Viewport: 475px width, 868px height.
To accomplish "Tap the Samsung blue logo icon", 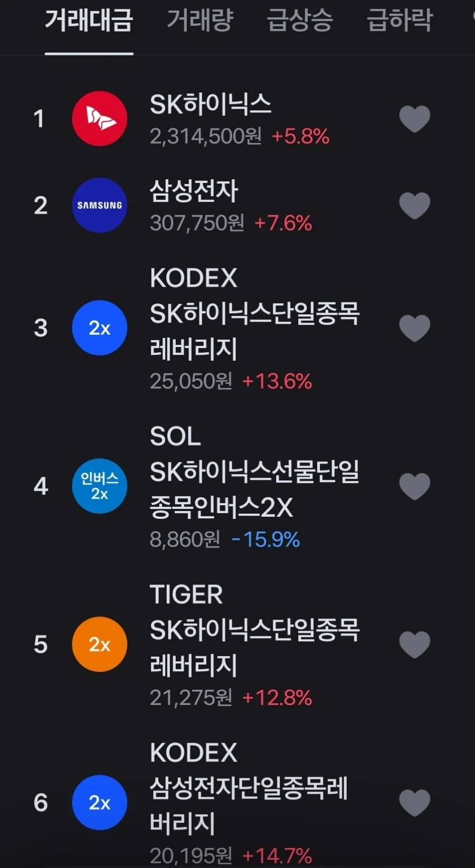I will 99,205.
